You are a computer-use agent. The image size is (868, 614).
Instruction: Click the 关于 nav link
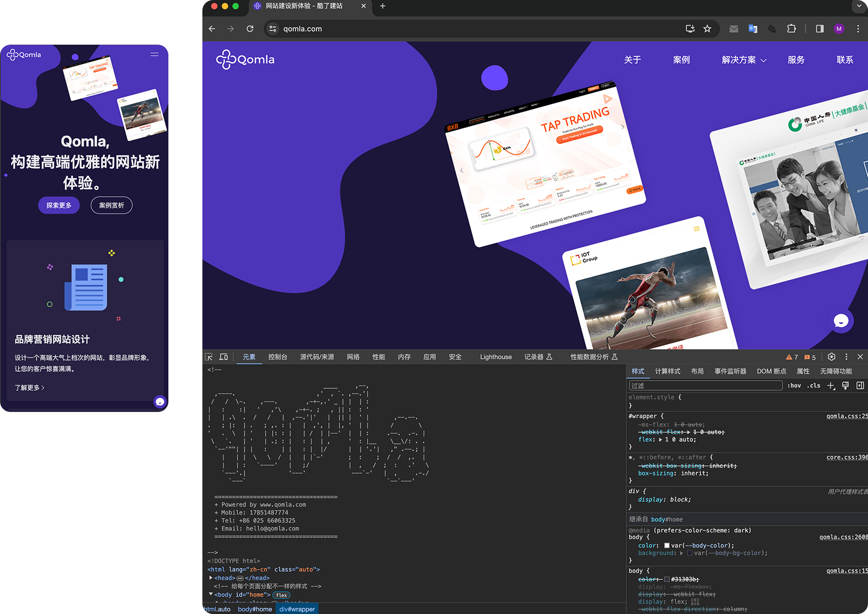pos(633,60)
